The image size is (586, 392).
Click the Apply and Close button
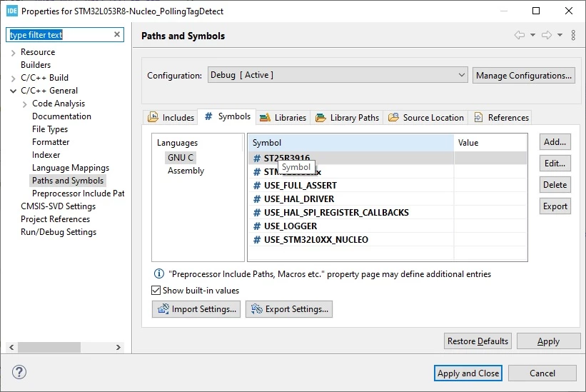tap(468, 373)
